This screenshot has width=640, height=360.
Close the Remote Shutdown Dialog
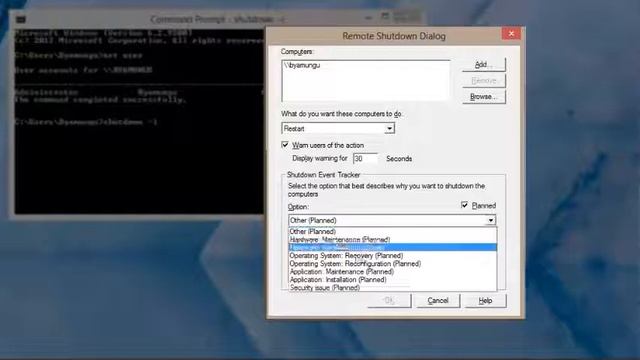pyautogui.click(x=511, y=34)
